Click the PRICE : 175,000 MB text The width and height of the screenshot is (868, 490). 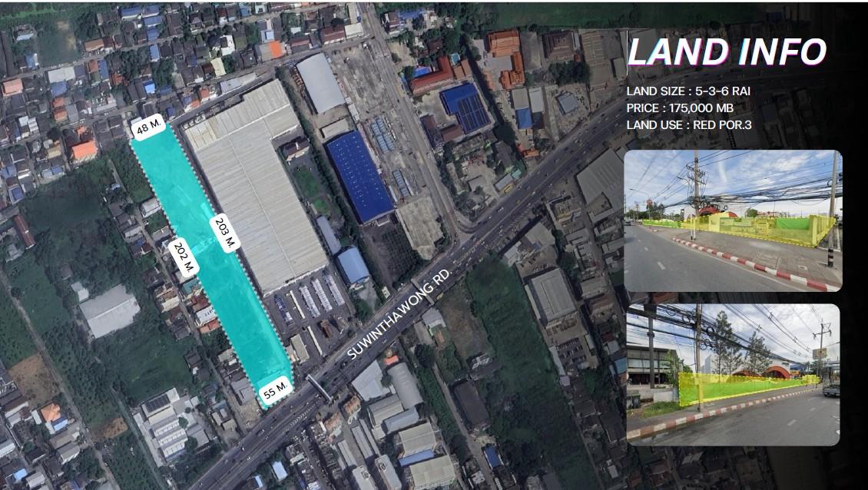click(x=682, y=108)
